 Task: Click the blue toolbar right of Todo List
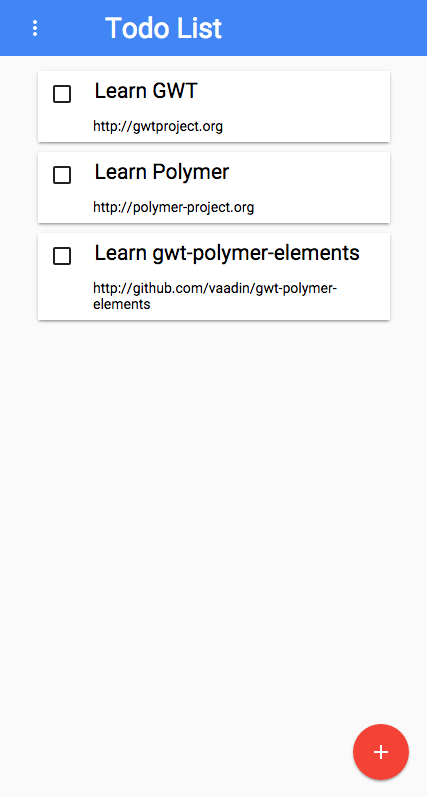325,28
